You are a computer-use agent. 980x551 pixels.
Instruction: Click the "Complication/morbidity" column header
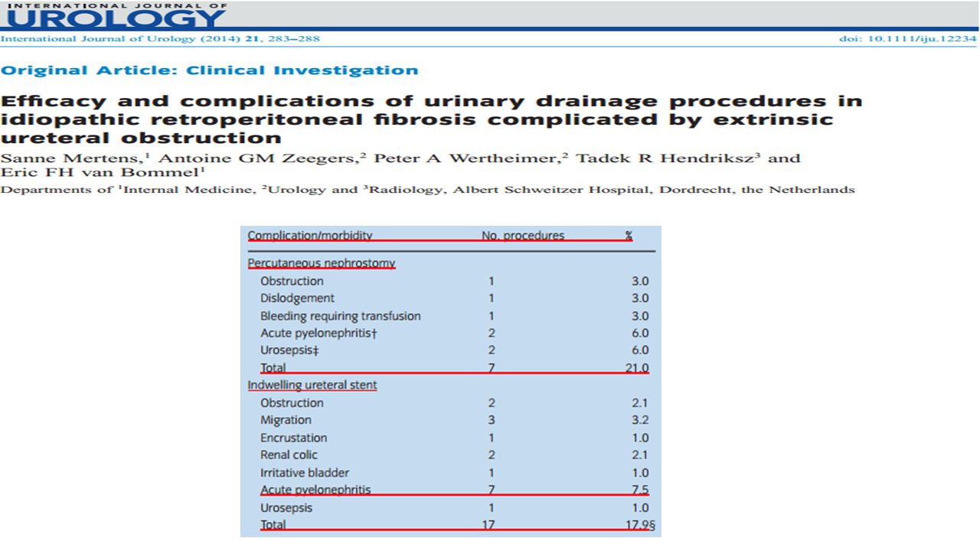(x=310, y=236)
